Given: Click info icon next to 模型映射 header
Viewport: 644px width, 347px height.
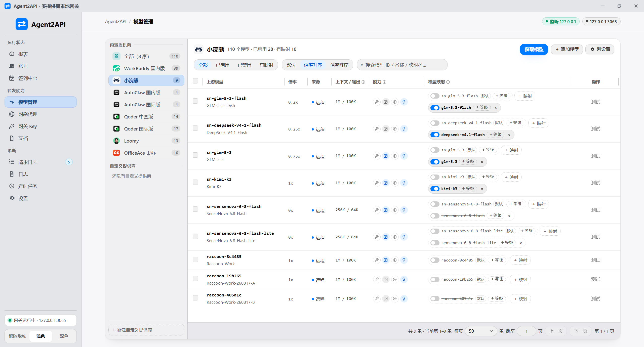Looking at the screenshot, I should (448, 82).
